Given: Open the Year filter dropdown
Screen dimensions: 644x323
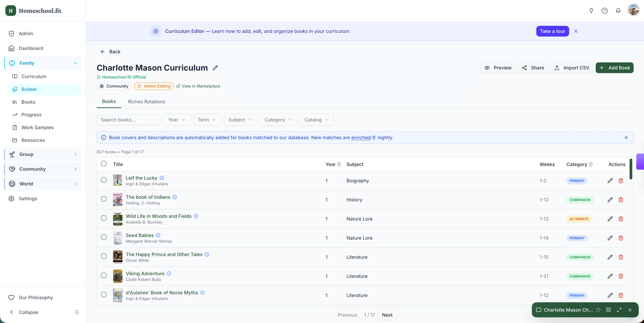Looking at the screenshot, I should click(x=177, y=120).
